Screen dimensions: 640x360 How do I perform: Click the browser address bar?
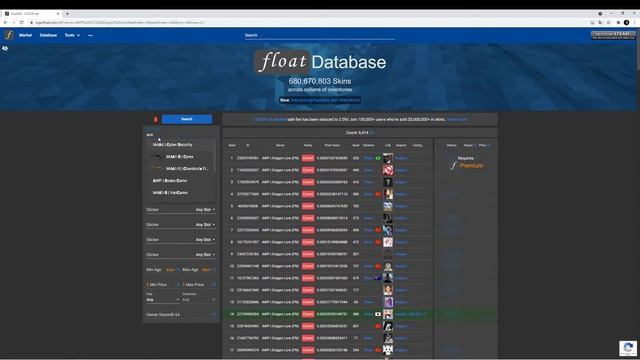tap(306, 22)
